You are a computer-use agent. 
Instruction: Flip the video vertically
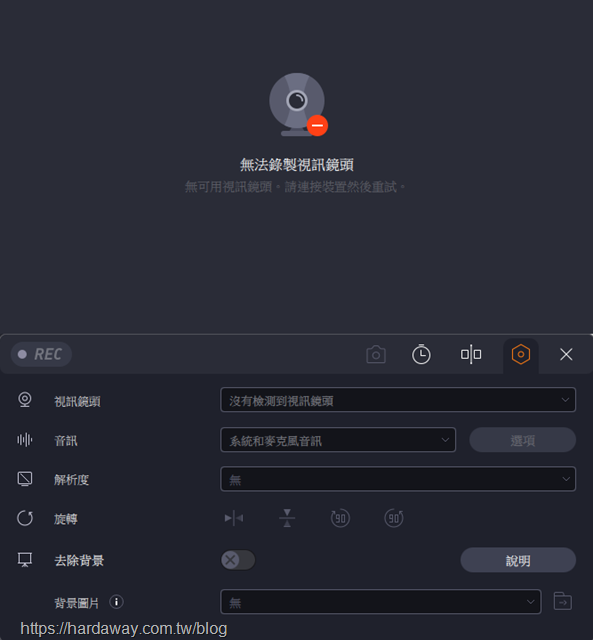(287, 518)
